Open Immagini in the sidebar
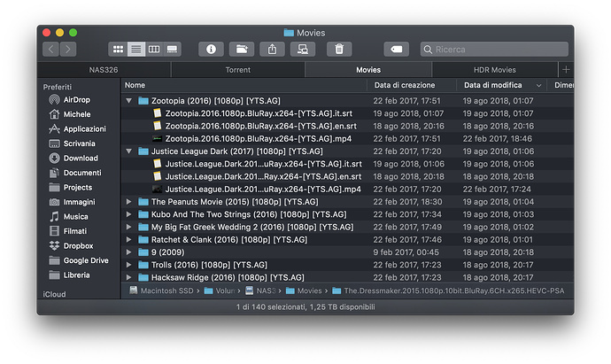 (x=79, y=202)
